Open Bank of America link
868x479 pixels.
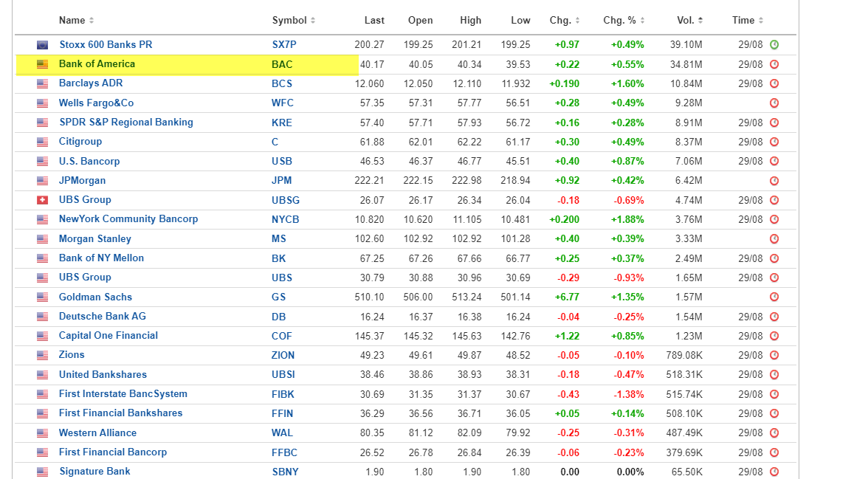point(97,64)
